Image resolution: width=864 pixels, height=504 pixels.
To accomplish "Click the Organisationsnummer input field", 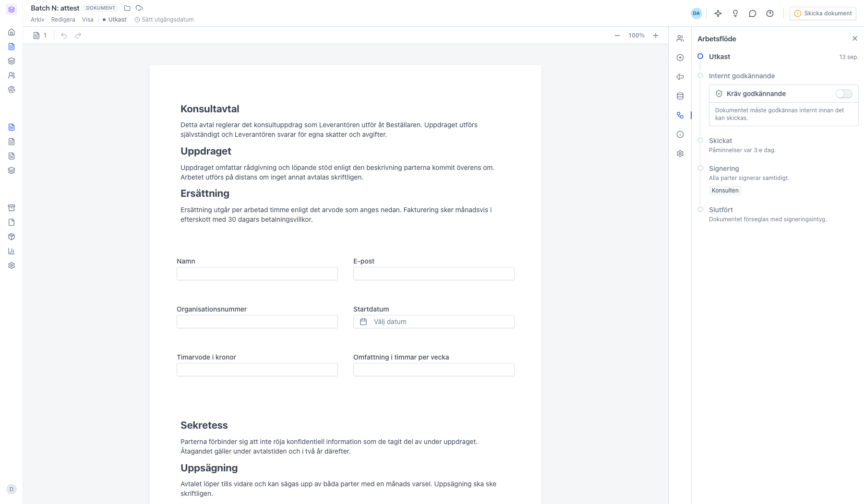I will point(257,322).
